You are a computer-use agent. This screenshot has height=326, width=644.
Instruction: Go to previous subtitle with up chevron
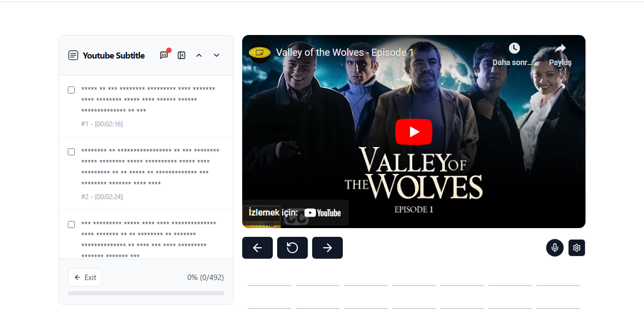point(199,55)
